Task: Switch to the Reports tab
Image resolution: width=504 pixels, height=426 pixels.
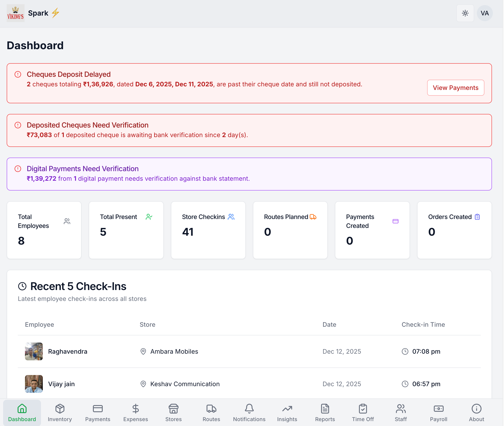Action: [x=325, y=412]
